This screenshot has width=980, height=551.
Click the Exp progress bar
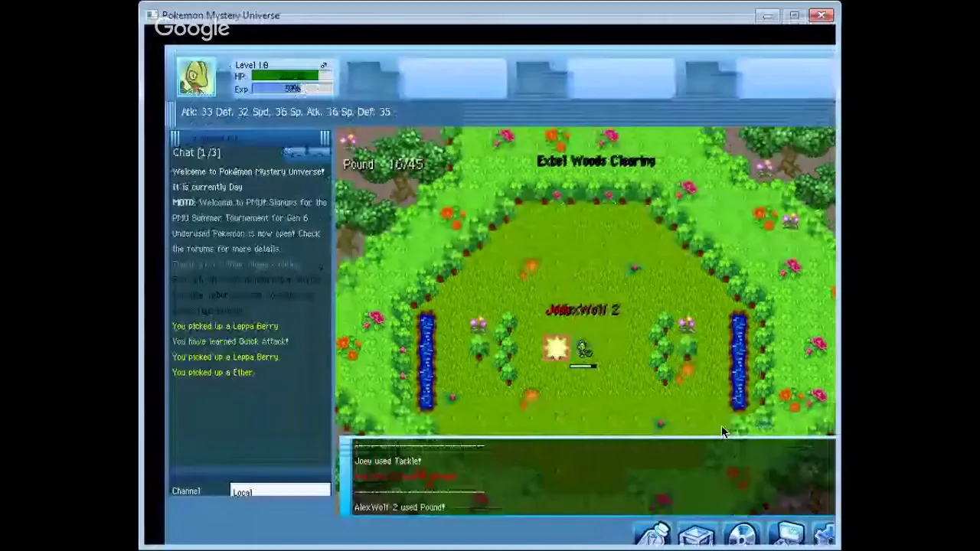click(x=292, y=89)
